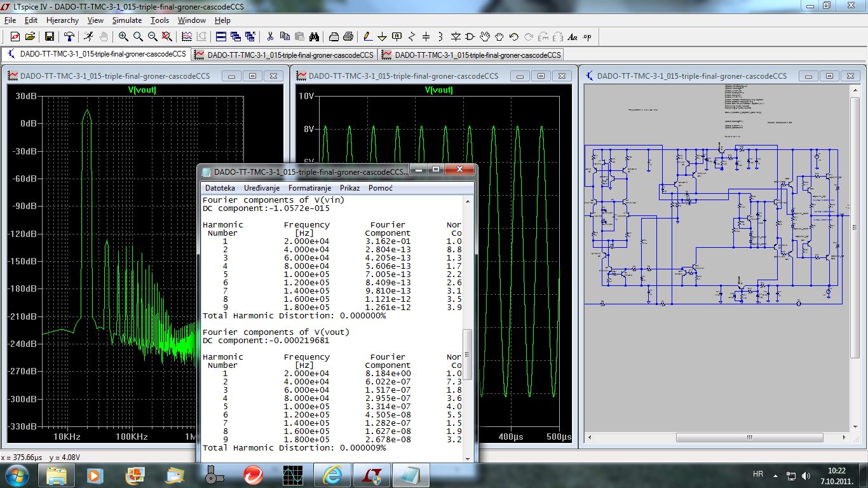Click the Notepad scrollbar down arrow

[x=468, y=457]
